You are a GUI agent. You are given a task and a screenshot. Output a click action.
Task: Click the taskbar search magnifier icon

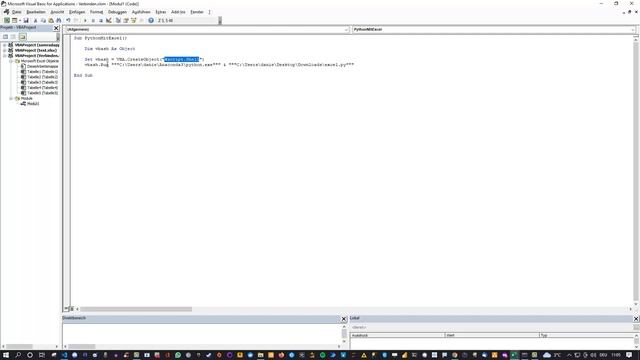18,355
